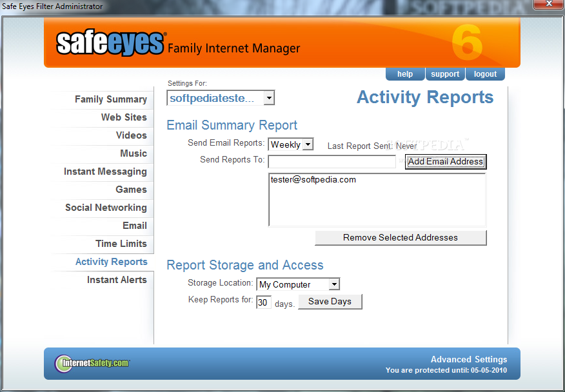This screenshot has height=392, width=565.
Task: Select Activity Reports in sidebar
Action: [x=112, y=262]
